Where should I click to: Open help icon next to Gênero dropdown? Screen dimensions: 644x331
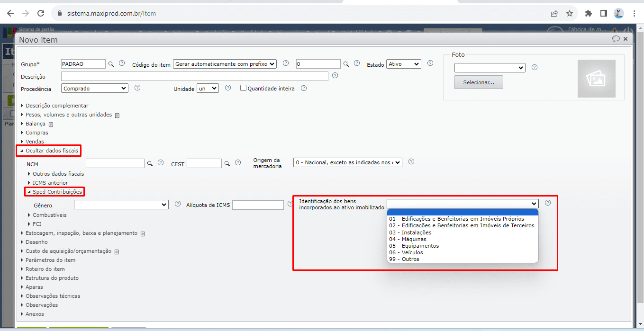click(178, 204)
